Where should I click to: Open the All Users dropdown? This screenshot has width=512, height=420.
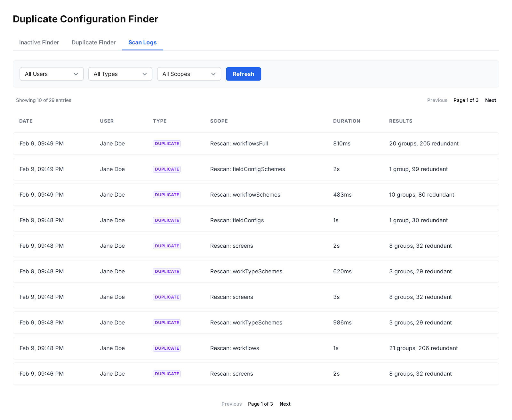pos(51,74)
